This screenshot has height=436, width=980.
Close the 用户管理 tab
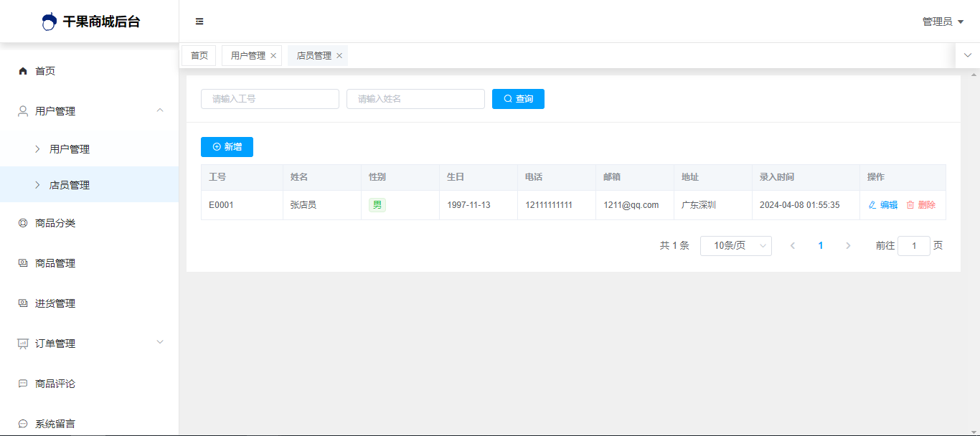pyautogui.click(x=273, y=56)
